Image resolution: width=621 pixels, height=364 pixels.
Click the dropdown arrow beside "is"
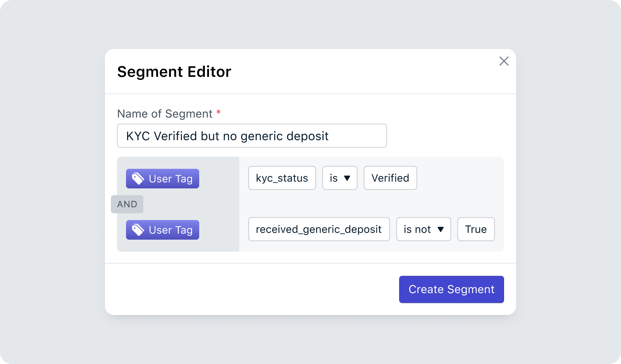tap(348, 178)
